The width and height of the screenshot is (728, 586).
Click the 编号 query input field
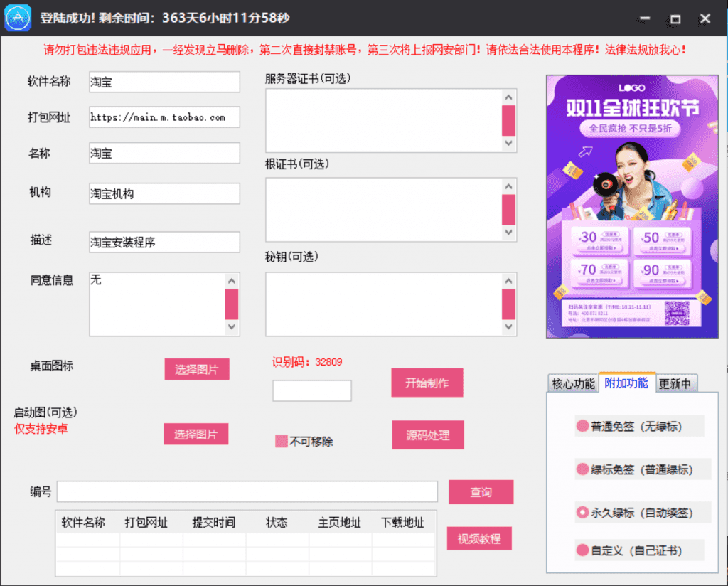tap(247, 491)
